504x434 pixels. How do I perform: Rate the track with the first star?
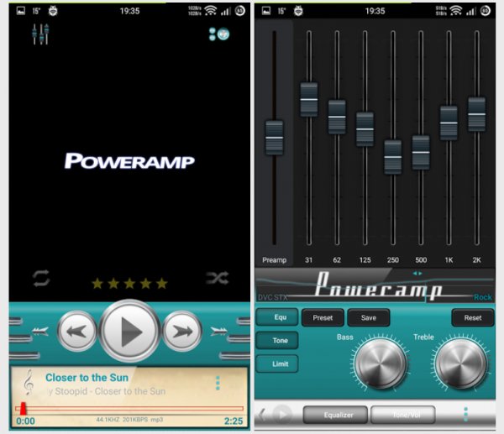(x=97, y=284)
